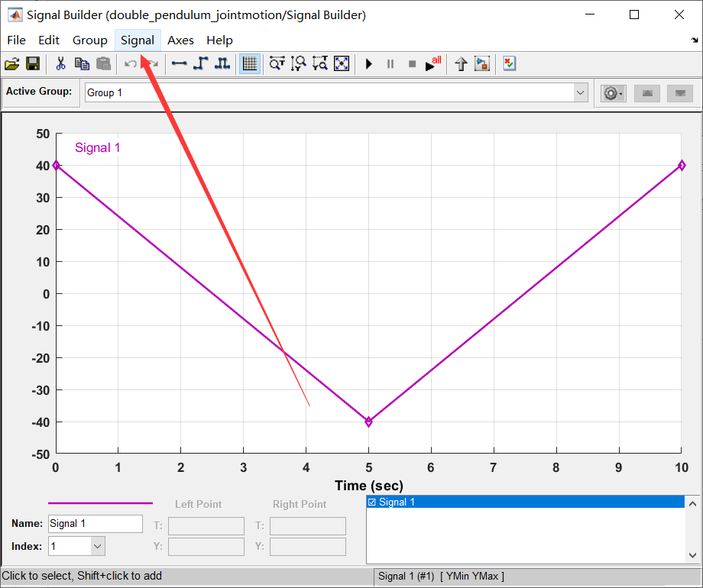The width and height of the screenshot is (703, 588).
Task: Click the signal list scroll-up arrow
Action: [693, 504]
